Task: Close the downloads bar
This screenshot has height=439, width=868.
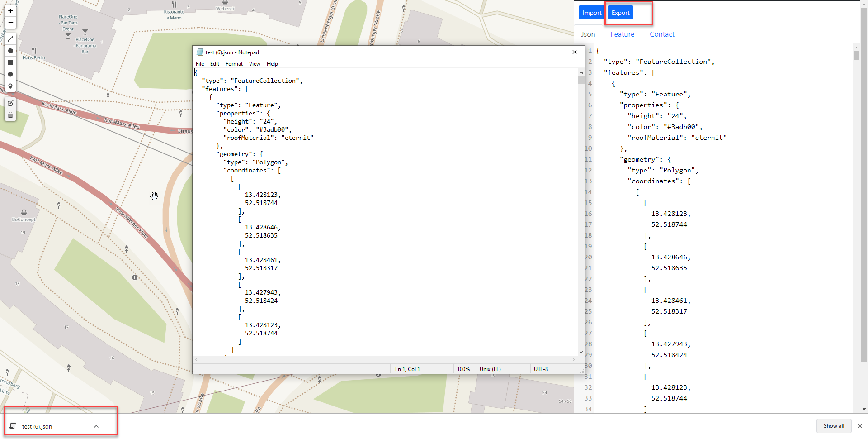Action: (x=860, y=426)
